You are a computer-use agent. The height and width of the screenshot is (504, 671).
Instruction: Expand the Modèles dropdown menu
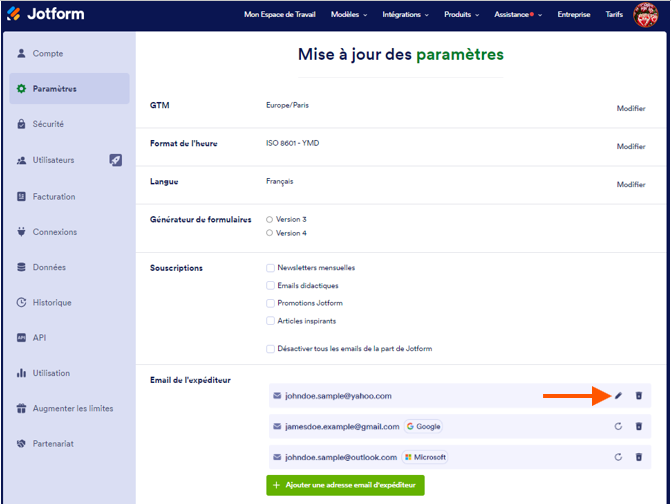pos(349,15)
